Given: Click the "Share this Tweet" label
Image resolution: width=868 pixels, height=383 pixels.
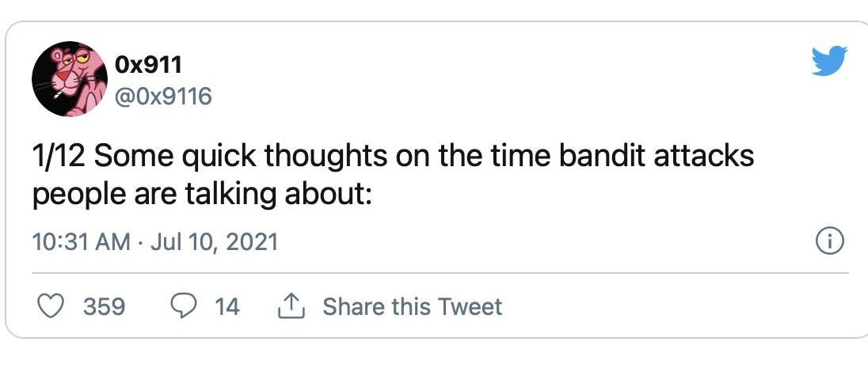Looking at the screenshot, I should point(412,306).
